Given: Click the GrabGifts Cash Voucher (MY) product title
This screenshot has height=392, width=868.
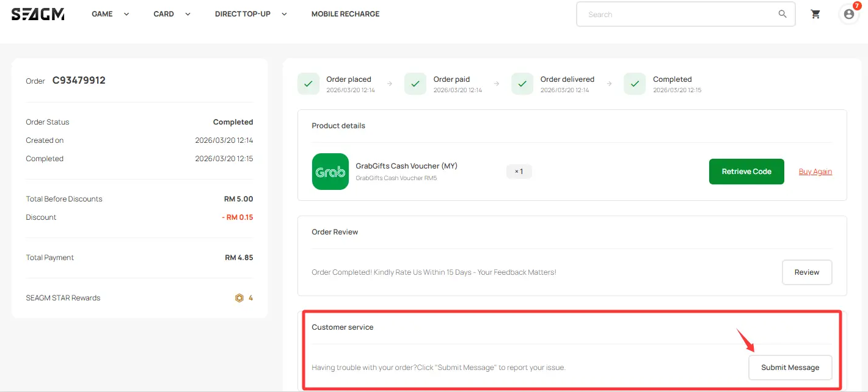Looking at the screenshot, I should [406, 166].
